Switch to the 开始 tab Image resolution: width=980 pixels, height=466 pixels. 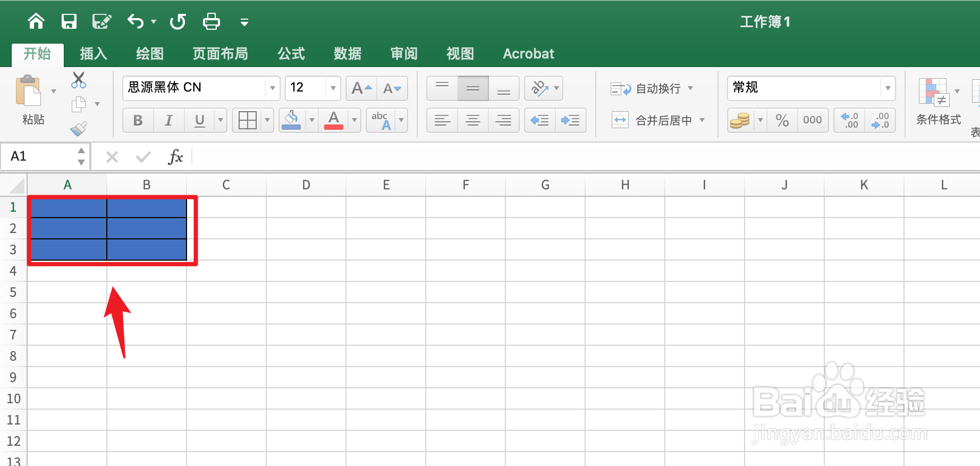[x=37, y=54]
